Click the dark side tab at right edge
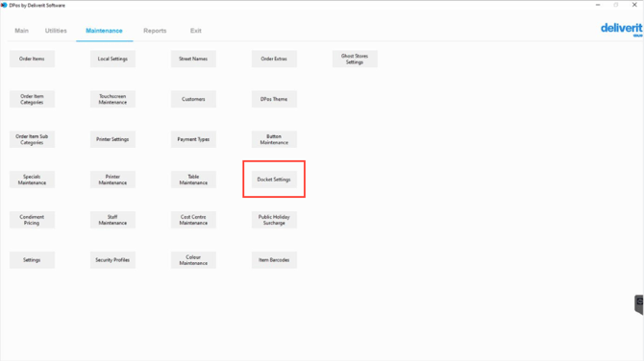 [x=639, y=304]
